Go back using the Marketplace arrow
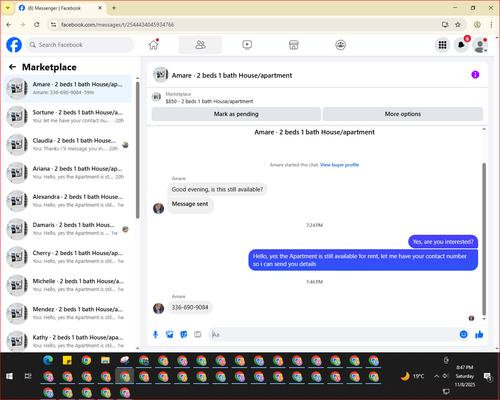Viewport: 500px width, 400px height. click(x=12, y=67)
